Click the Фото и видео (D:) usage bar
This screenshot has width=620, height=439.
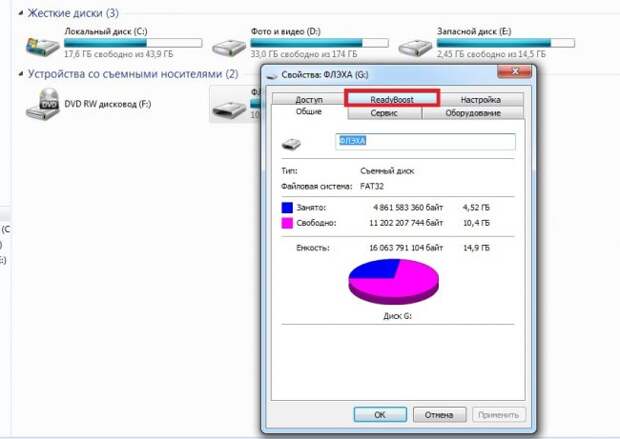coord(319,43)
